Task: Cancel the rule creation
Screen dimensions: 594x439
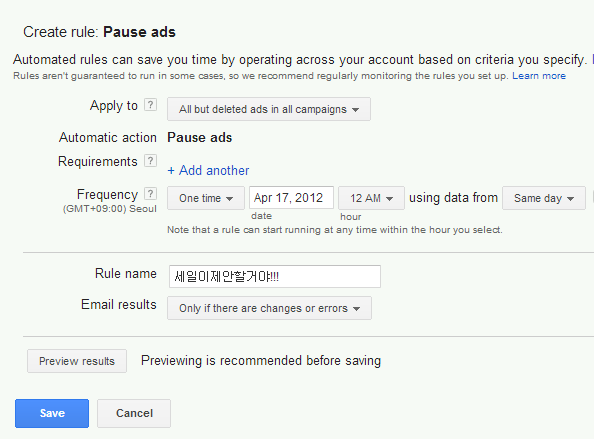Action: [x=134, y=413]
